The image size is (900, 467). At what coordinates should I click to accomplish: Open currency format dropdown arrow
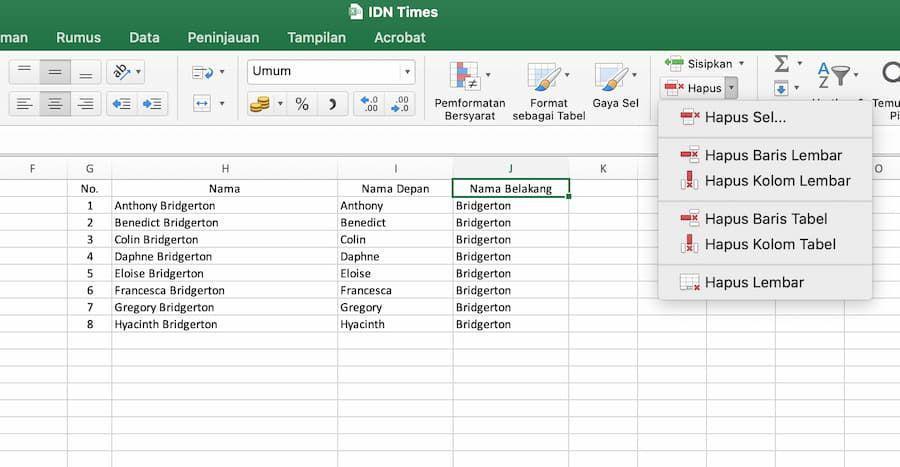point(280,104)
